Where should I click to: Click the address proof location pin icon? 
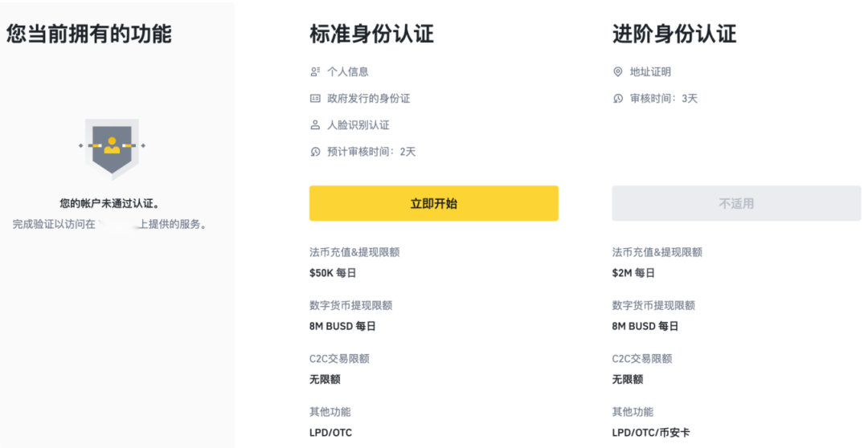(618, 72)
